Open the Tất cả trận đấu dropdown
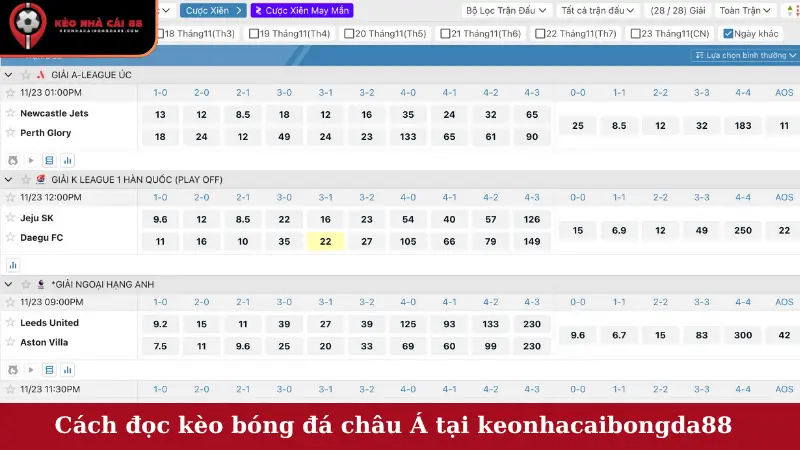This screenshot has height=450, width=800. coord(597,10)
